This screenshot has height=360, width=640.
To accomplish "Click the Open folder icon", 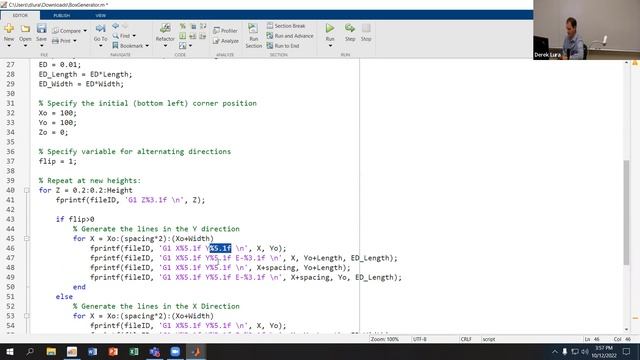I will [25, 29].
